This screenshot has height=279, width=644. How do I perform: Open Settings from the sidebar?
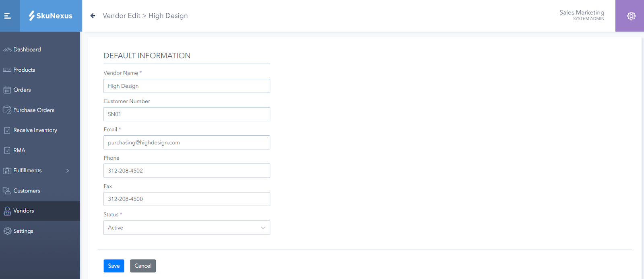pyautogui.click(x=23, y=231)
